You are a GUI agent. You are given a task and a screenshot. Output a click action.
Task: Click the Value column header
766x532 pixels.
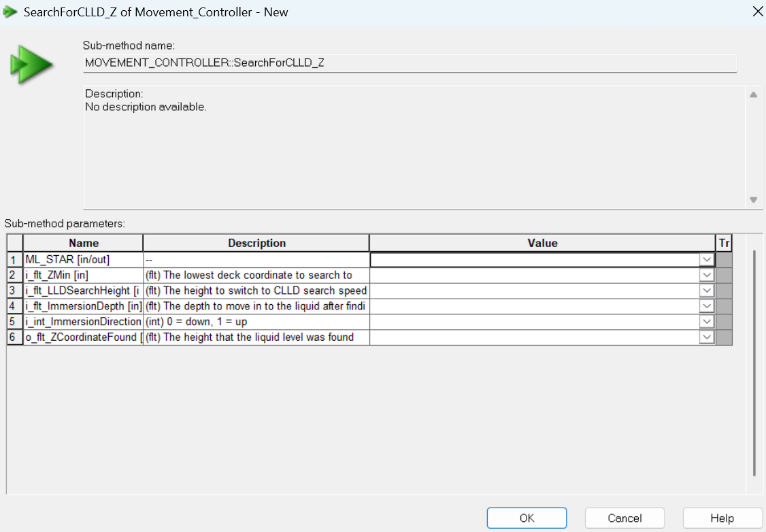click(542, 243)
